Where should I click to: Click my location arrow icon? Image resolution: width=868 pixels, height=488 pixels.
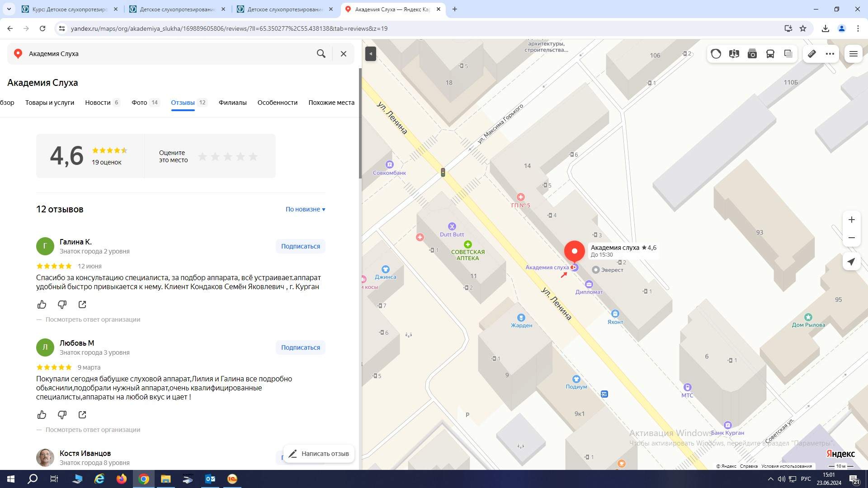click(851, 262)
